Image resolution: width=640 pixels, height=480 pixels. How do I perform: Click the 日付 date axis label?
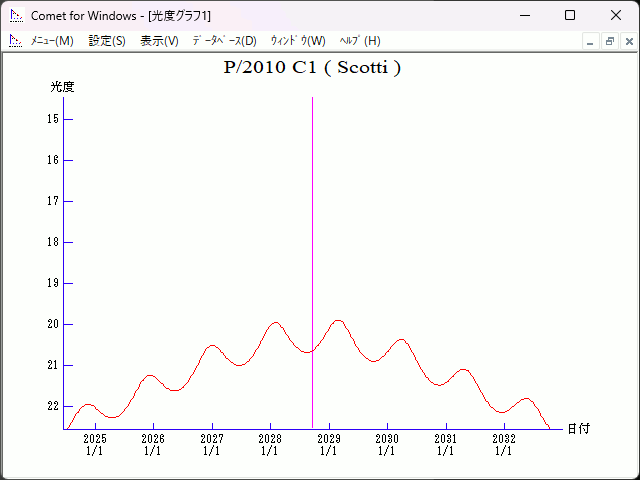pyautogui.click(x=578, y=429)
